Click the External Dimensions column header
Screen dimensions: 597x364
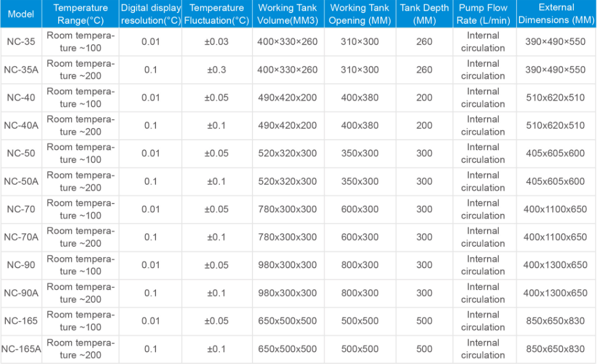(x=556, y=14)
